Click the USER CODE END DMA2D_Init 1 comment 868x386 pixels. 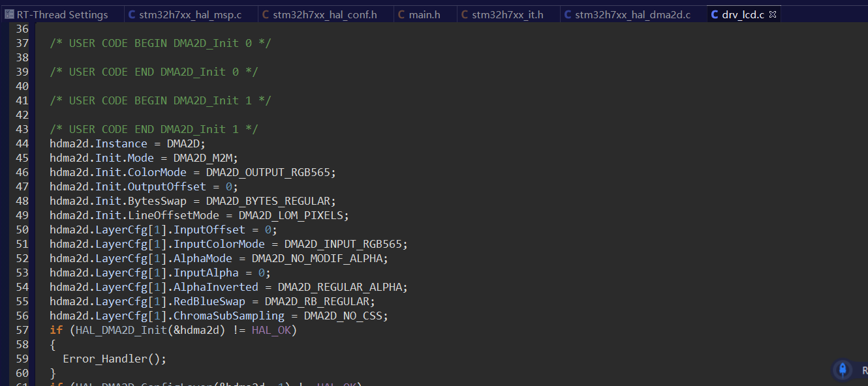click(154, 129)
